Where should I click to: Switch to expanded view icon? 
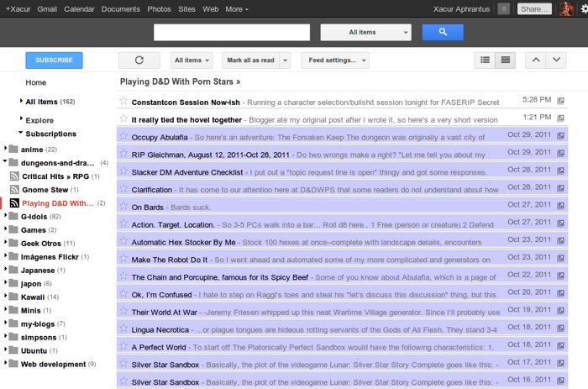click(x=505, y=60)
